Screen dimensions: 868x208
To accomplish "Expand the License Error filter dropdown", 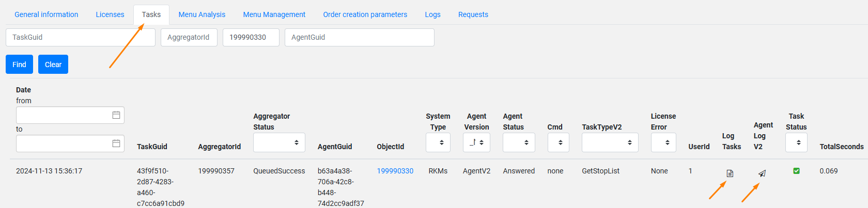I will tap(663, 142).
